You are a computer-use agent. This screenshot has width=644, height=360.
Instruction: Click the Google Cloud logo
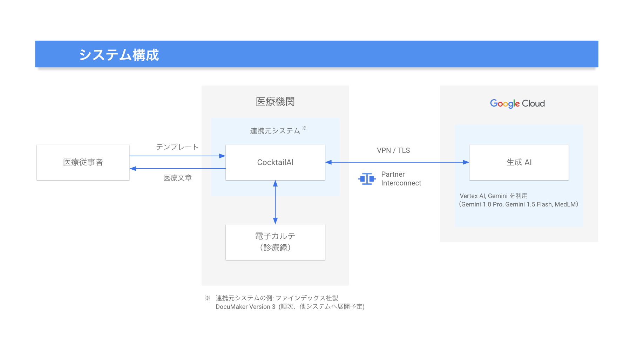517,103
